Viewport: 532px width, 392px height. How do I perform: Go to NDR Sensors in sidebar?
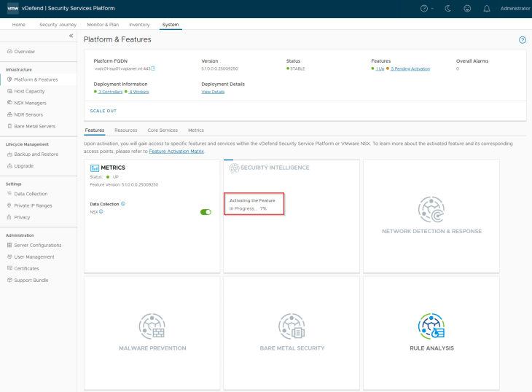click(x=28, y=114)
